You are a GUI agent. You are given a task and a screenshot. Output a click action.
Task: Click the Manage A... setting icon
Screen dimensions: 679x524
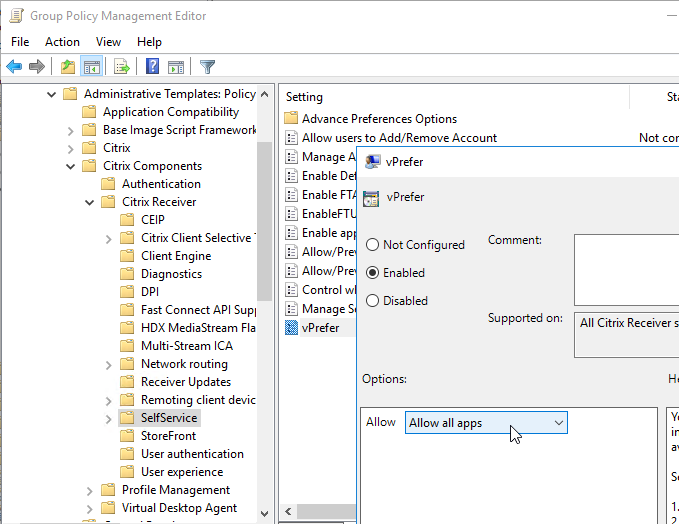click(291, 157)
